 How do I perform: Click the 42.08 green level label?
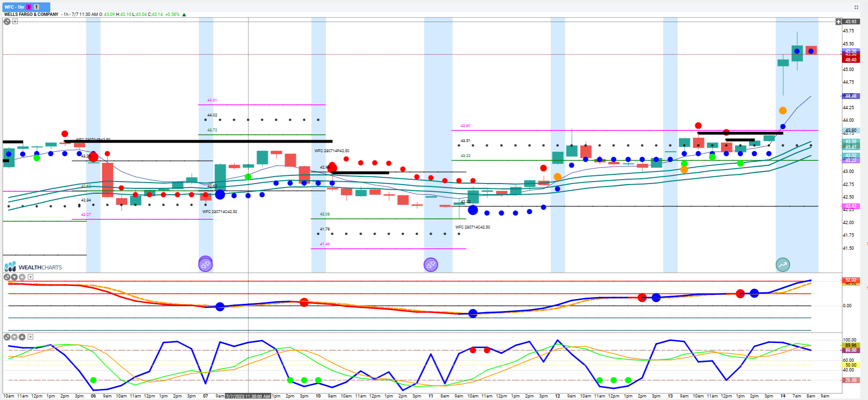(x=325, y=214)
